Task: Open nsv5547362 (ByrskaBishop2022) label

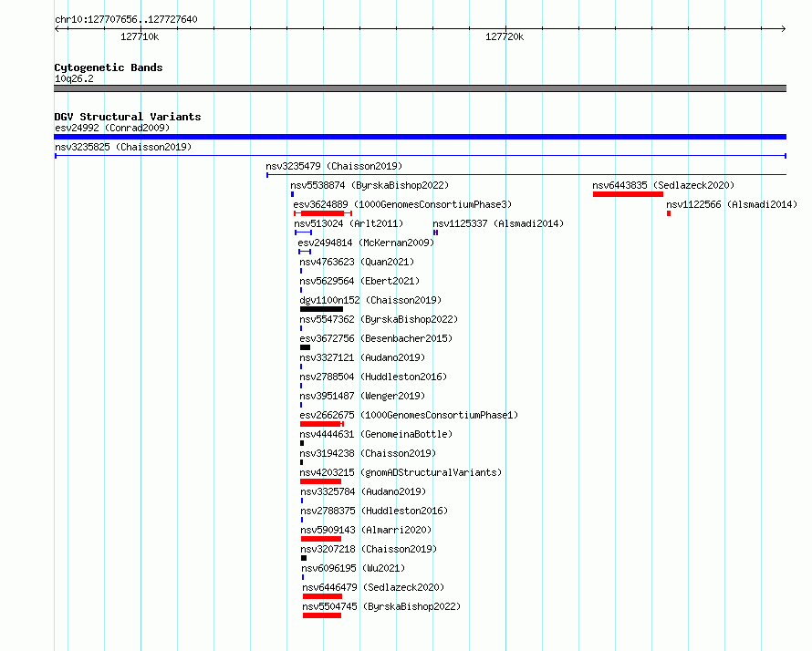Action: (379, 319)
